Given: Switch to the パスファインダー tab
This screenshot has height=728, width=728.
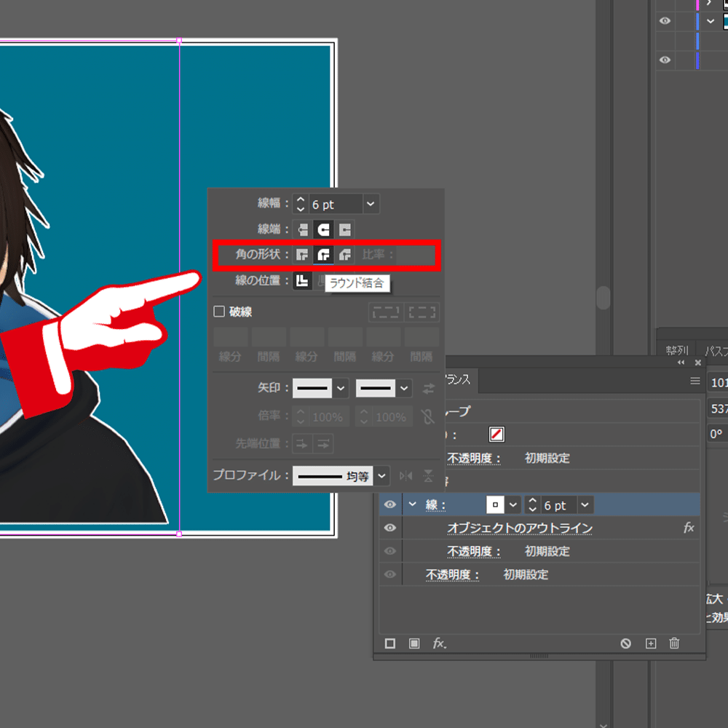Looking at the screenshot, I should [716, 351].
